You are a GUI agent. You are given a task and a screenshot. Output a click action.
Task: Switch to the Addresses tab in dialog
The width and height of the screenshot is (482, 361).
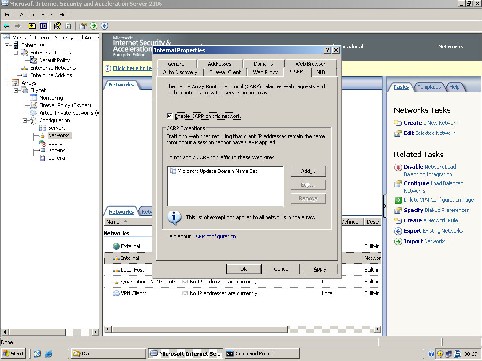click(219, 64)
